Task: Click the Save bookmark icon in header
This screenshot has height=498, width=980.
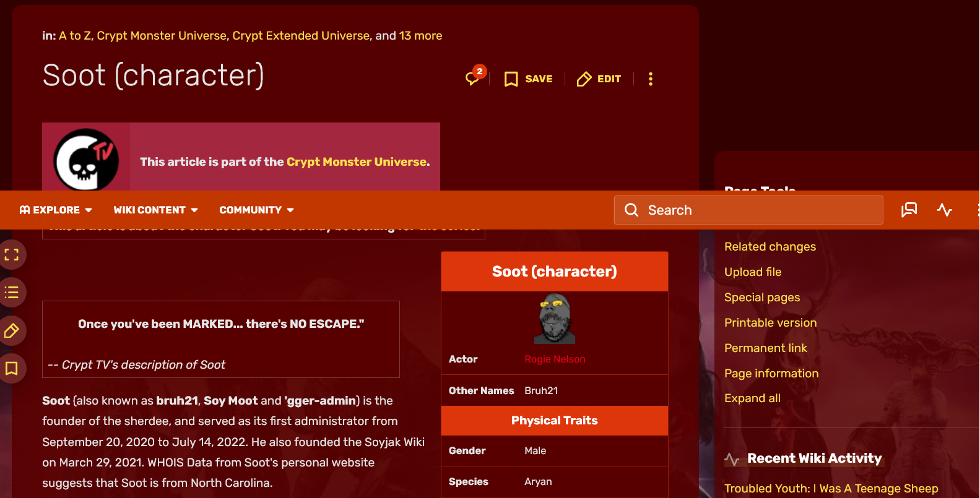Action: 511,79
